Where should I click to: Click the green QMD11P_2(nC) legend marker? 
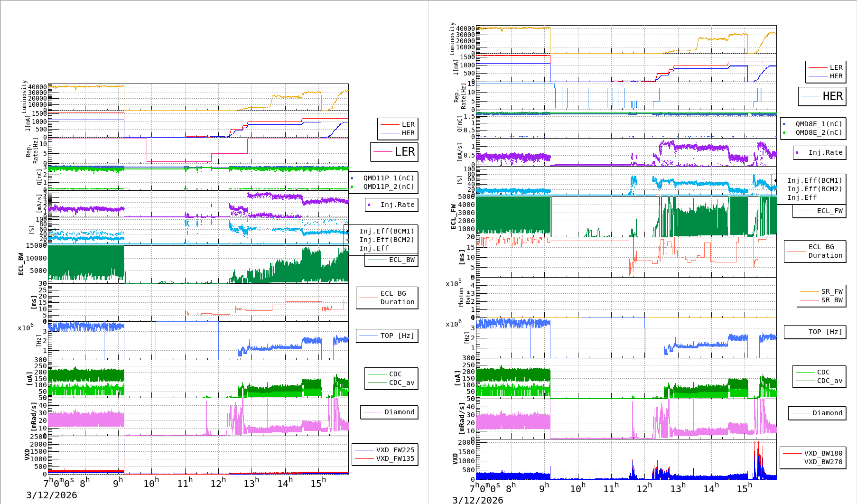coord(352,187)
